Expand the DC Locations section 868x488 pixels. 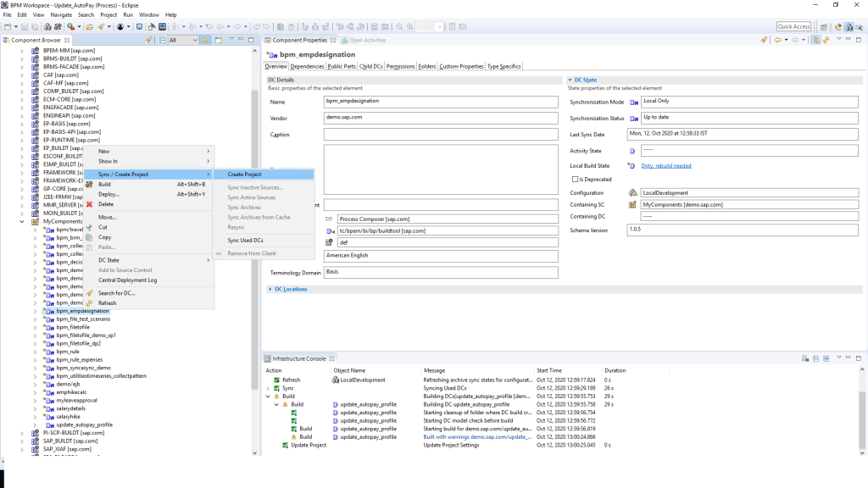270,290
